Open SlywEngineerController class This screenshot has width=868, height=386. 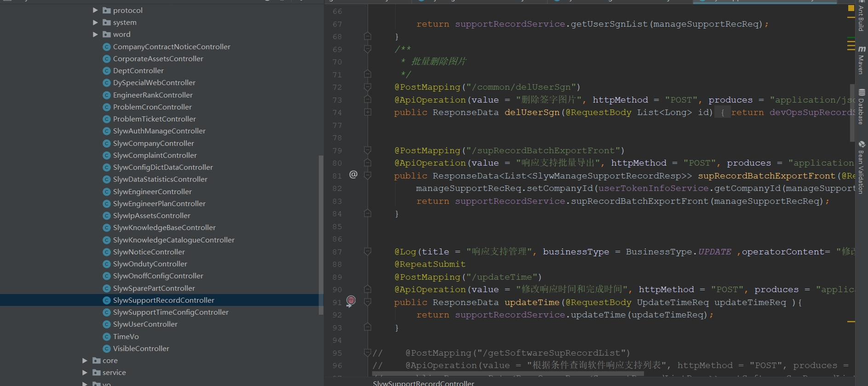(152, 191)
